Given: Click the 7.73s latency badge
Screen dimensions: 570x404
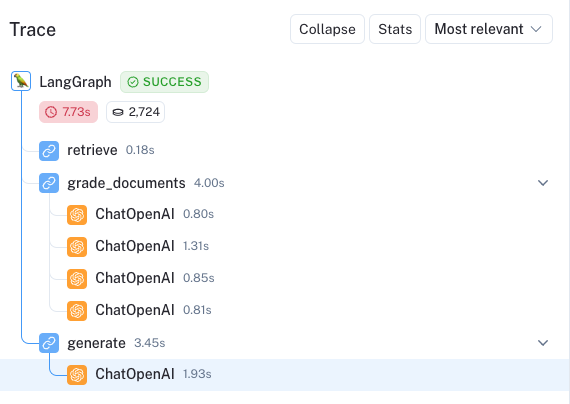Looking at the screenshot, I should tap(68, 112).
